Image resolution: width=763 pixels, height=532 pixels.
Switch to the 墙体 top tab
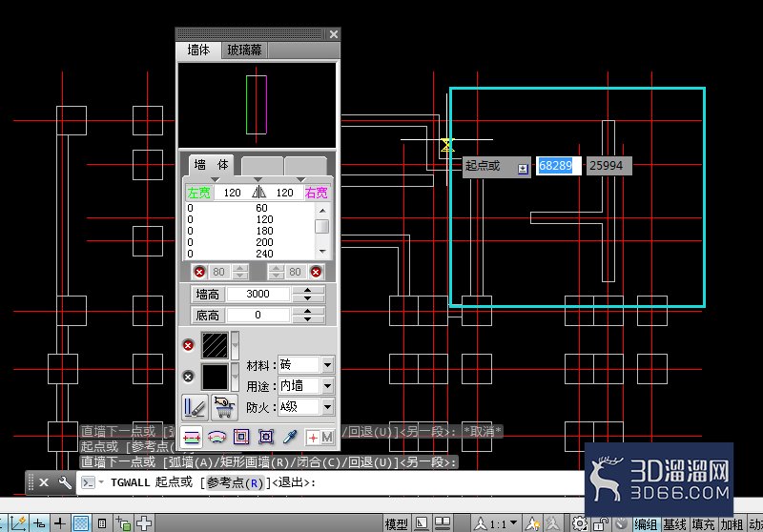pos(198,51)
